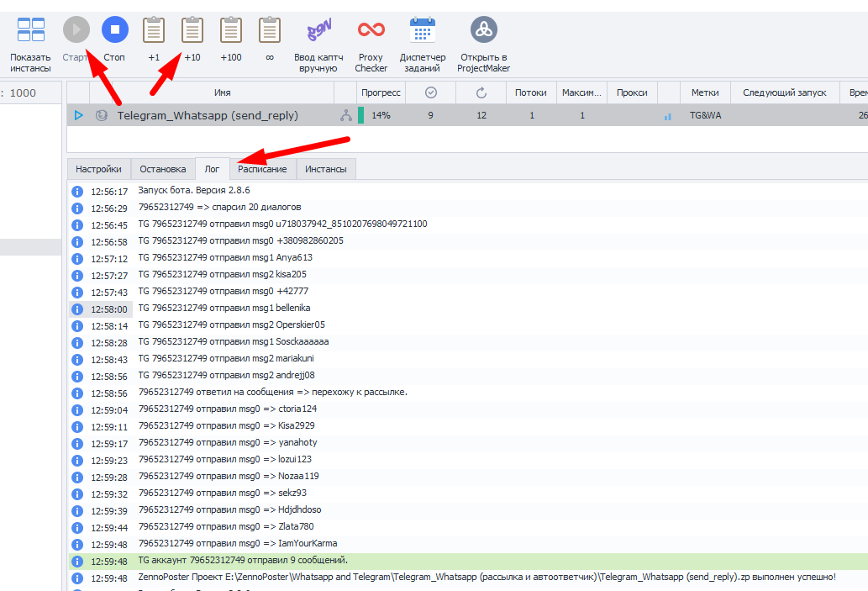Select log line перехожу к рассылке
868x591 pixels.
click(273, 392)
